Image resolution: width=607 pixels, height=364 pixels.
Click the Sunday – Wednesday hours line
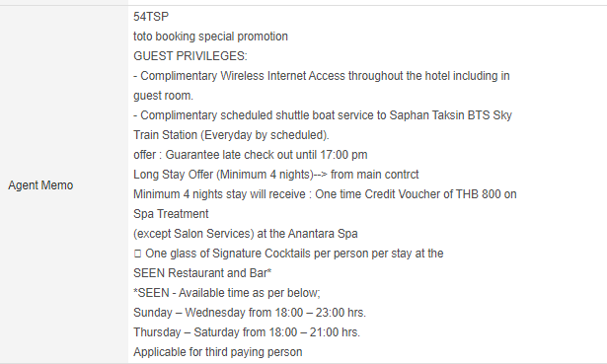pyautogui.click(x=250, y=313)
